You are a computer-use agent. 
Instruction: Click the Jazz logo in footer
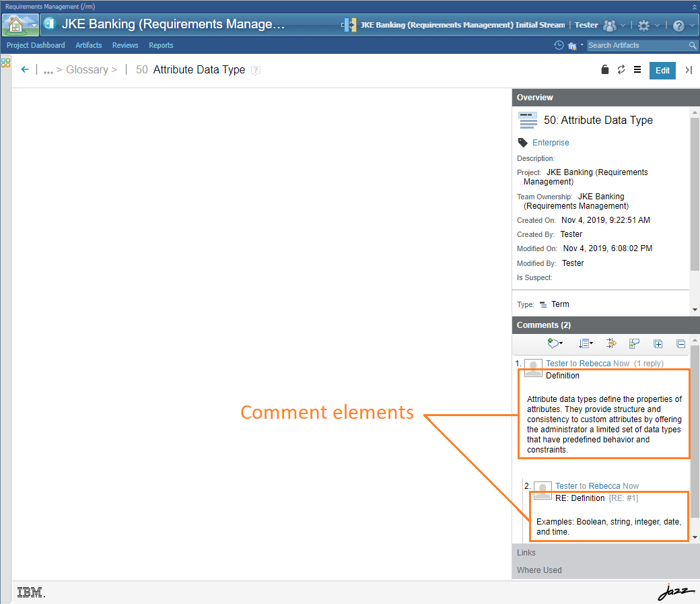(x=676, y=592)
